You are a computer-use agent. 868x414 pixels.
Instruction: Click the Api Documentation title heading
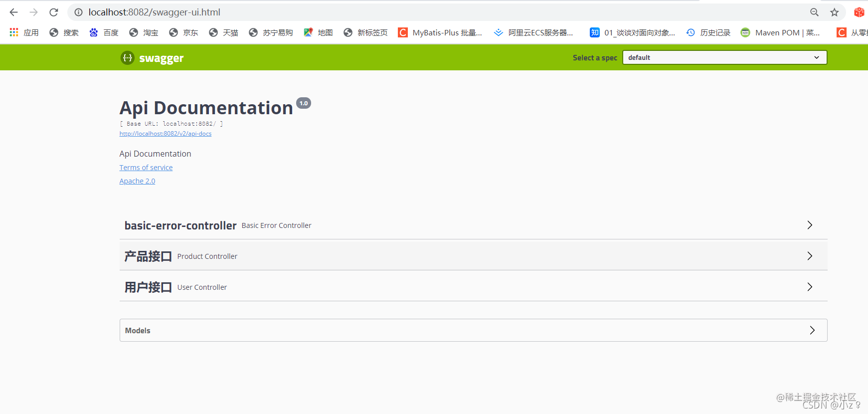[206, 108]
